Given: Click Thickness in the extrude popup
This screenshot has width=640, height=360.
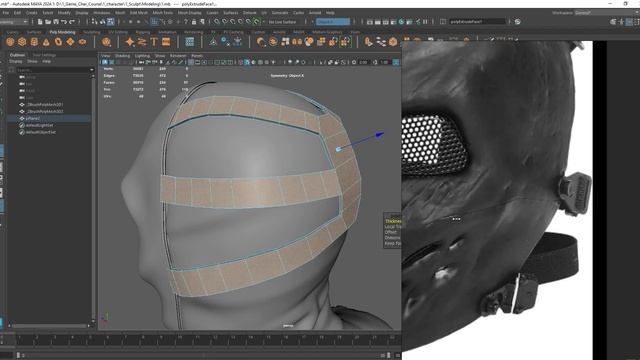Looking at the screenshot, I should (x=393, y=221).
